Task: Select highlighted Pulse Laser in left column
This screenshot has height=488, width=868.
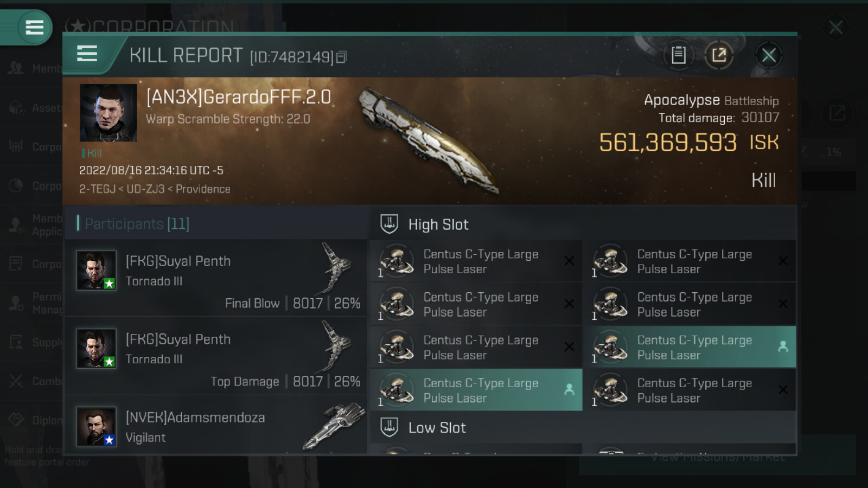Action: tap(476, 390)
